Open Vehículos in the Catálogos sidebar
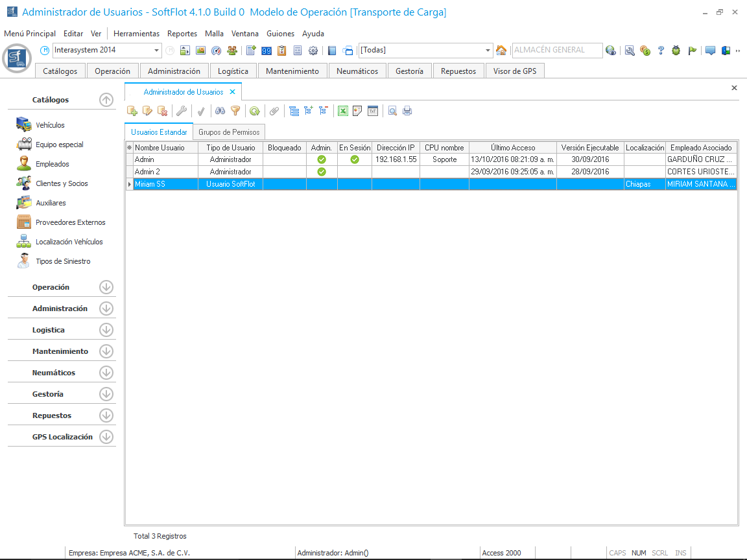Image resolution: width=747 pixels, height=560 pixels. pyautogui.click(x=50, y=125)
